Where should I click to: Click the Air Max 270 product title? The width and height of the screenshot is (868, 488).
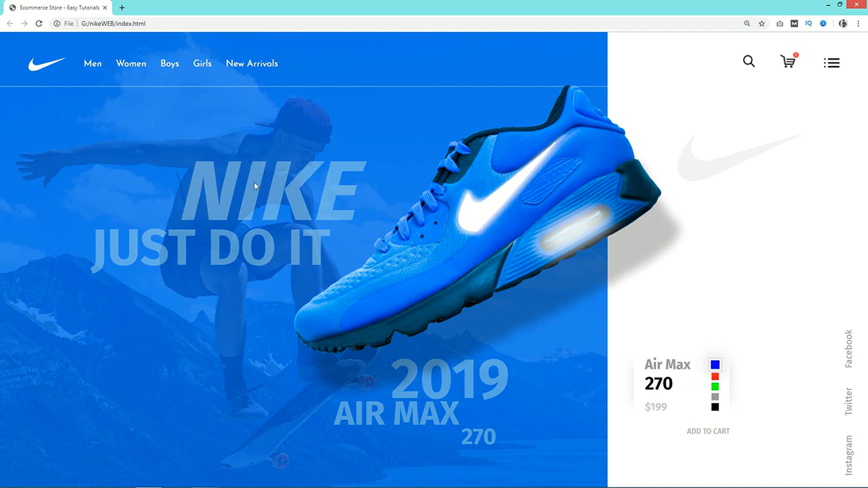667,374
